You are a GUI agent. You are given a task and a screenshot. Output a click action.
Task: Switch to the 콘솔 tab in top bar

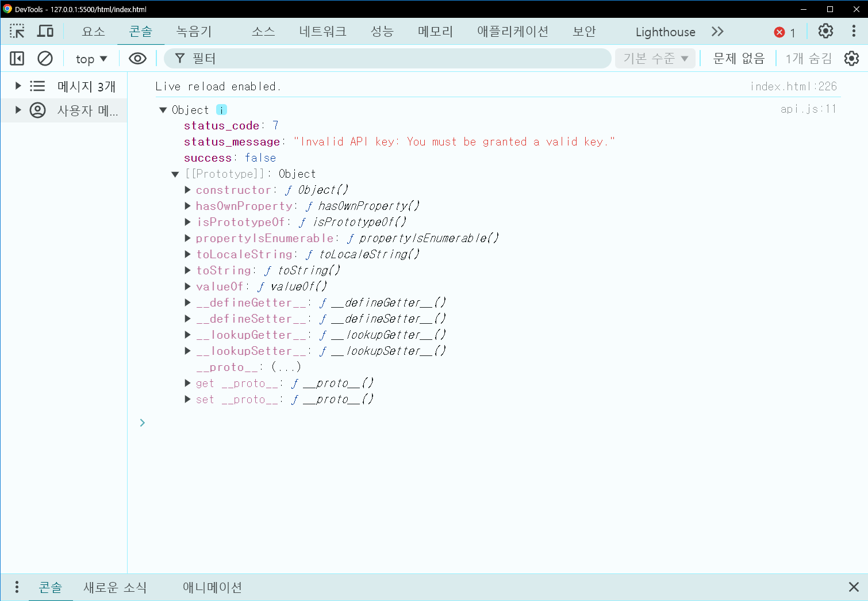tap(141, 32)
